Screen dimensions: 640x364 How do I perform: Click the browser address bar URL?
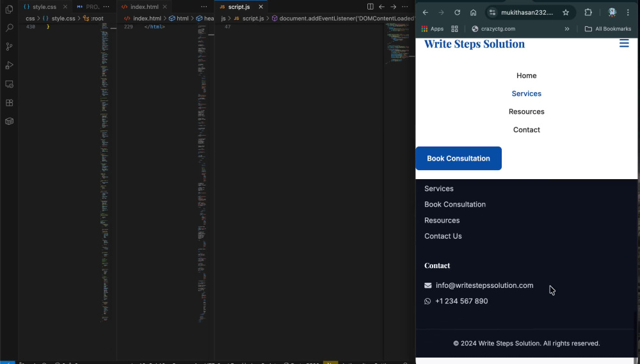point(527,13)
